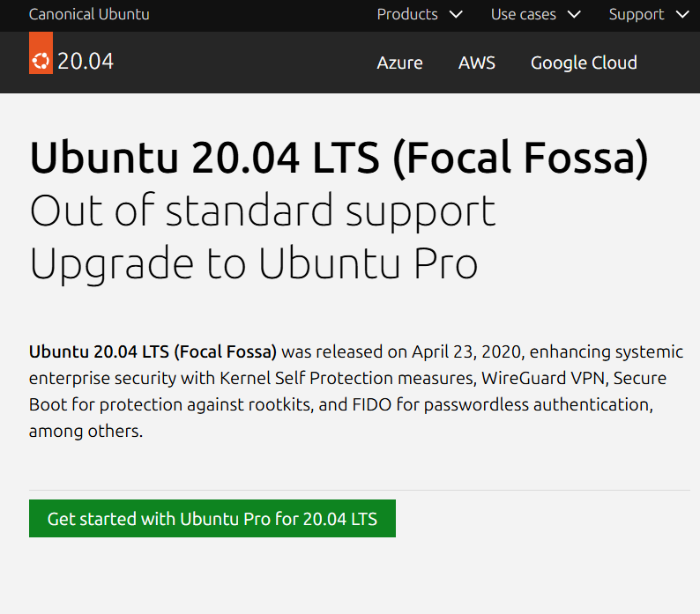This screenshot has height=614, width=700.
Task: Expand the chevron next to Use cases
Action: tap(574, 15)
